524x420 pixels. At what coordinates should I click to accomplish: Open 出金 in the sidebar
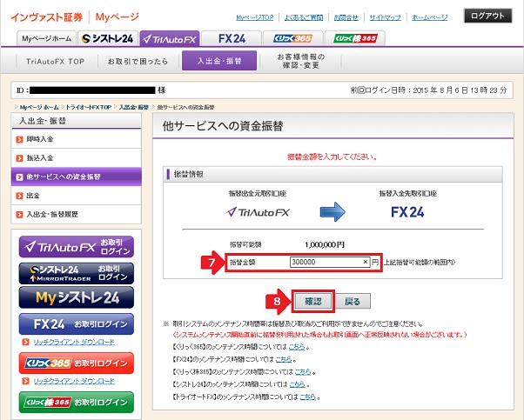click(x=77, y=196)
